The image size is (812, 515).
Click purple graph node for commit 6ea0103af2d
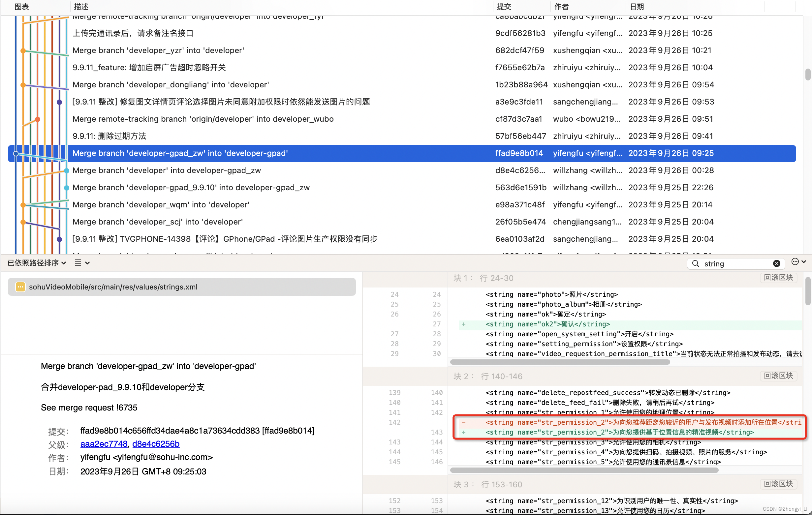tap(59, 240)
